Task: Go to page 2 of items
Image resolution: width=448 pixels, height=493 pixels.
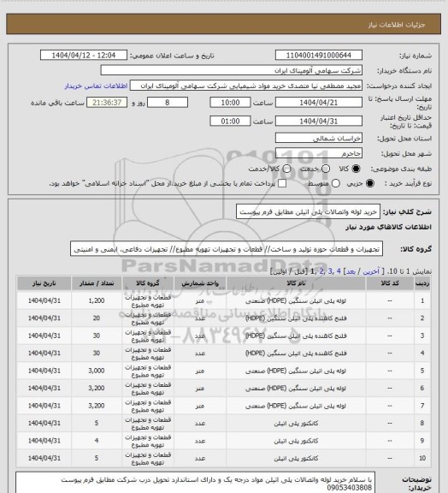Action: 321,271
